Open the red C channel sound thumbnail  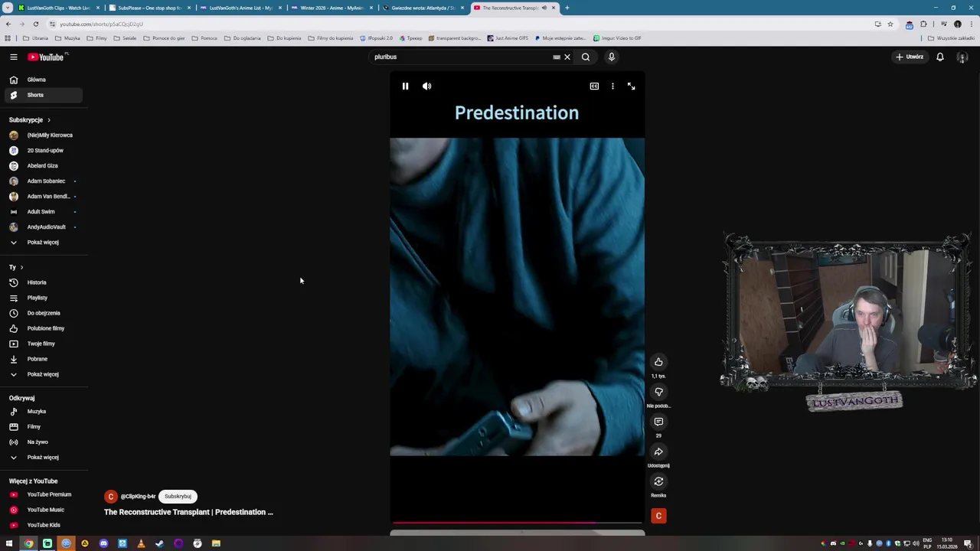pyautogui.click(x=658, y=516)
